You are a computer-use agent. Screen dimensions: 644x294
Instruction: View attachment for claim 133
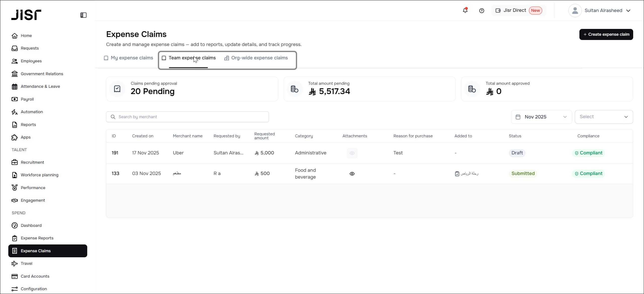[352, 174]
